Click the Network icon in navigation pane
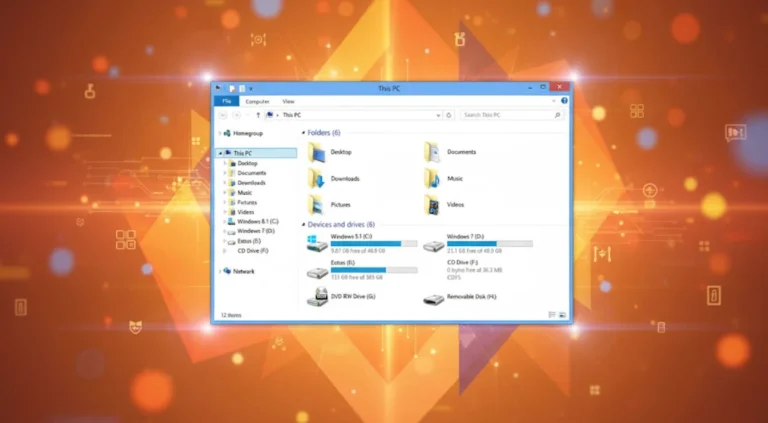Image resolution: width=768 pixels, height=423 pixels. click(x=227, y=271)
